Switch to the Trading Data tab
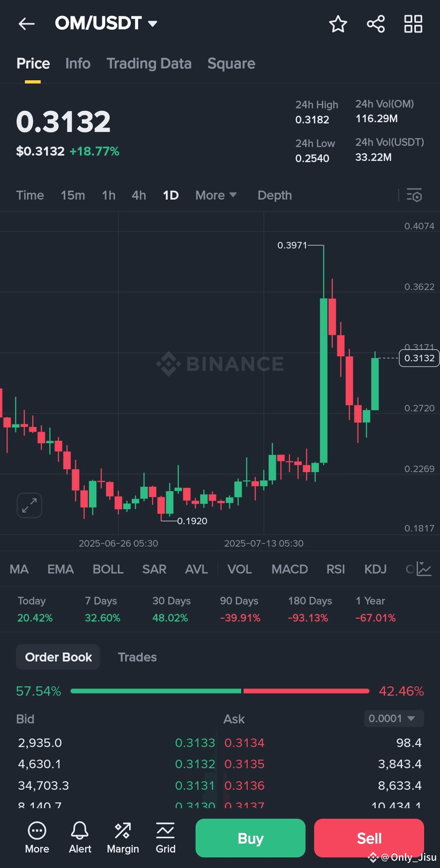Image resolution: width=440 pixels, height=868 pixels. pyautogui.click(x=149, y=64)
